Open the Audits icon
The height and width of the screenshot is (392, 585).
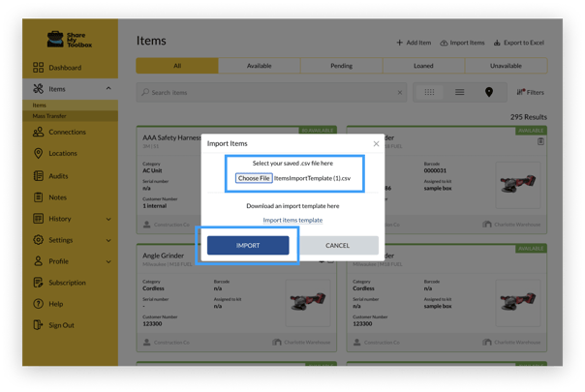(x=38, y=175)
